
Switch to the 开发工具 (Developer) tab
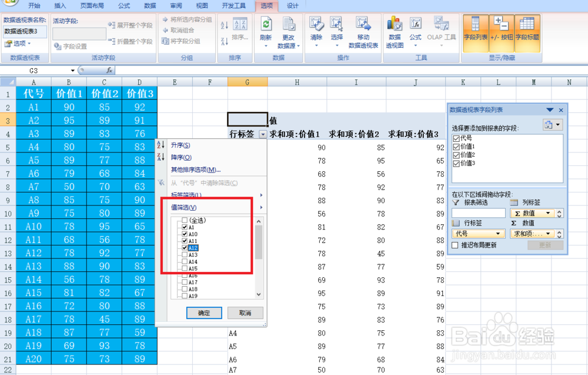[x=233, y=6]
